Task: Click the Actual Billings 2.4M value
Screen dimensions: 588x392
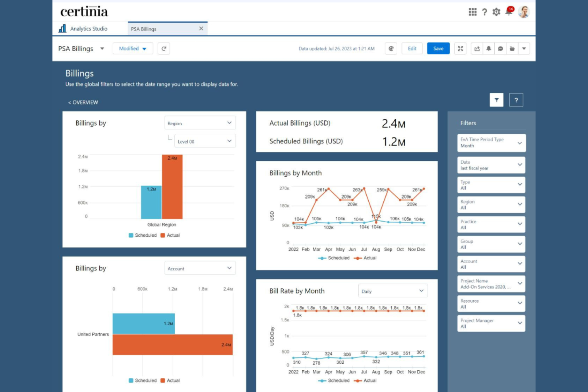Action: (393, 124)
